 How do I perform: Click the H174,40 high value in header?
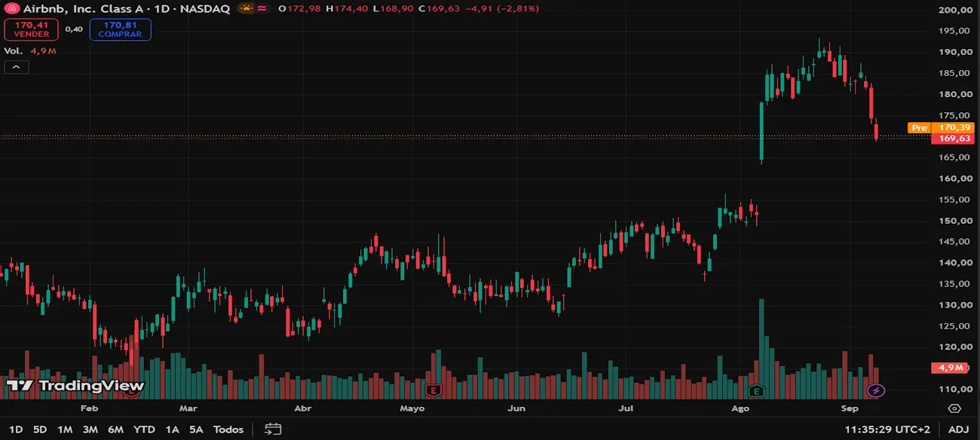[347, 9]
